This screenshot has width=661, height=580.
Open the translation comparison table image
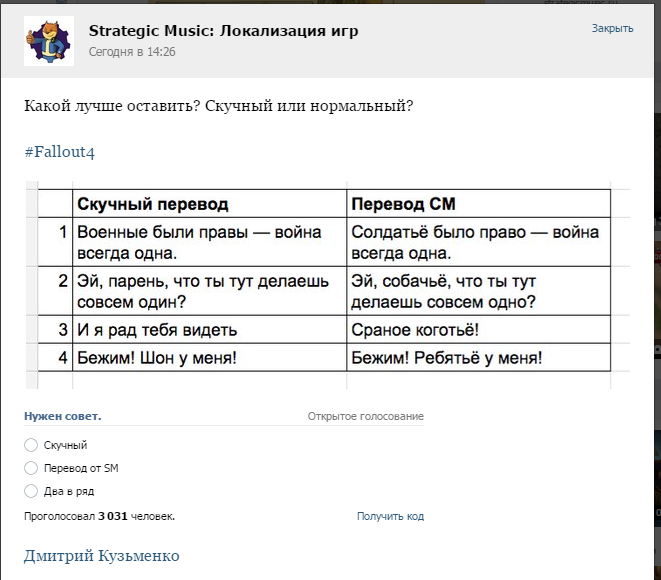coord(328,285)
